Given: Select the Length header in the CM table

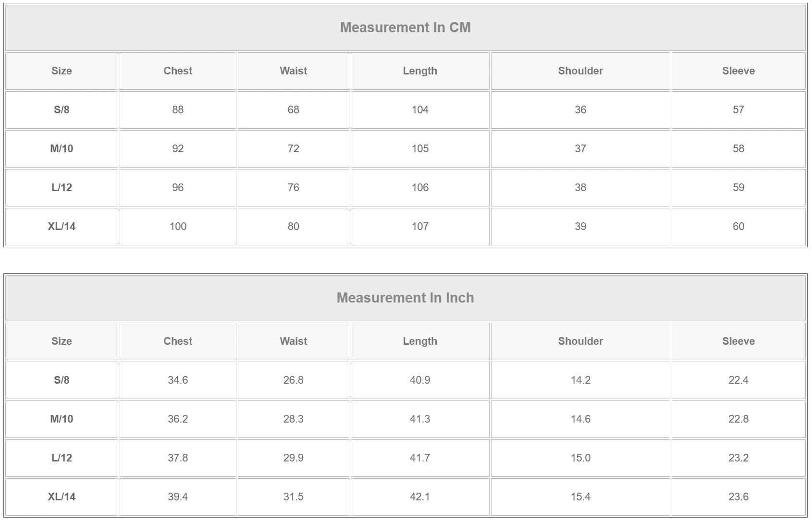Looking at the screenshot, I should click(420, 71).
